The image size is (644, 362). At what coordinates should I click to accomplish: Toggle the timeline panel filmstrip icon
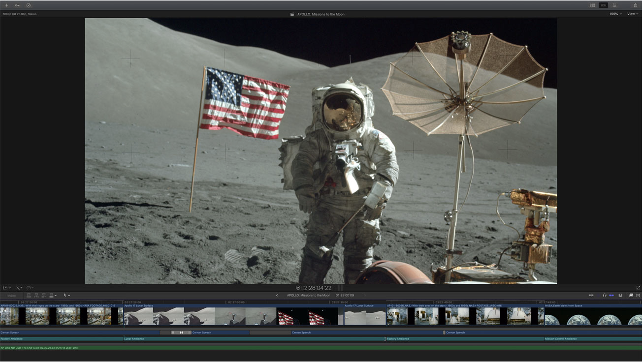[603, 5]
